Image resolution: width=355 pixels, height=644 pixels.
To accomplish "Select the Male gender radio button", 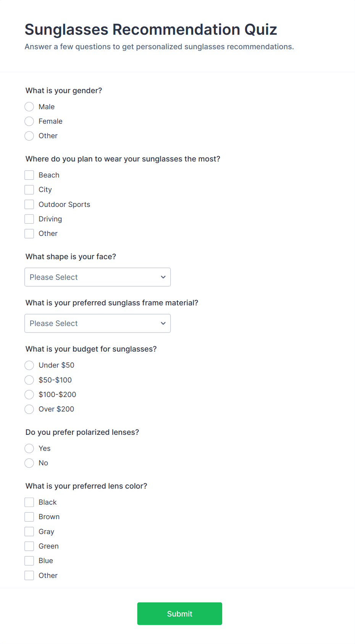I will (x=29, y=107).
